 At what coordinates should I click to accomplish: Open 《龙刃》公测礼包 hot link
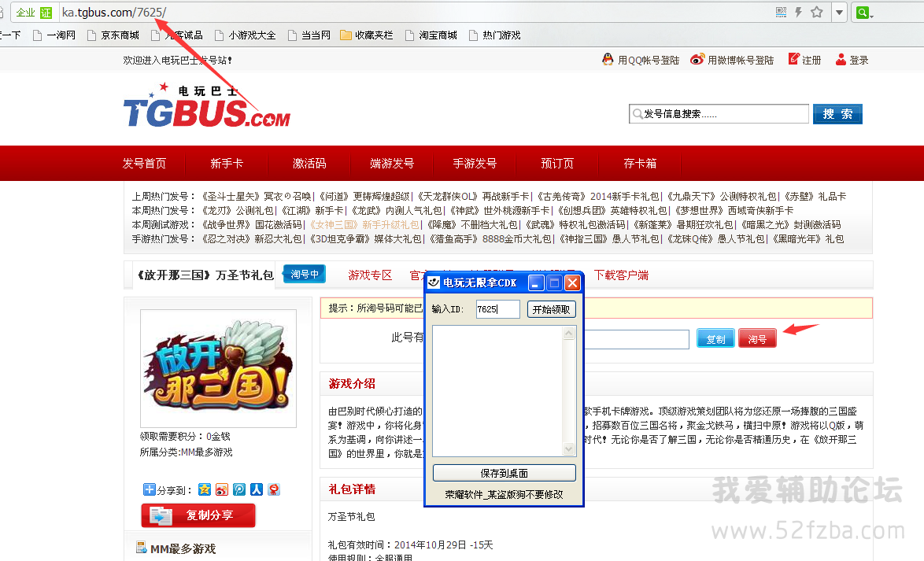click(x=238, y=210)
